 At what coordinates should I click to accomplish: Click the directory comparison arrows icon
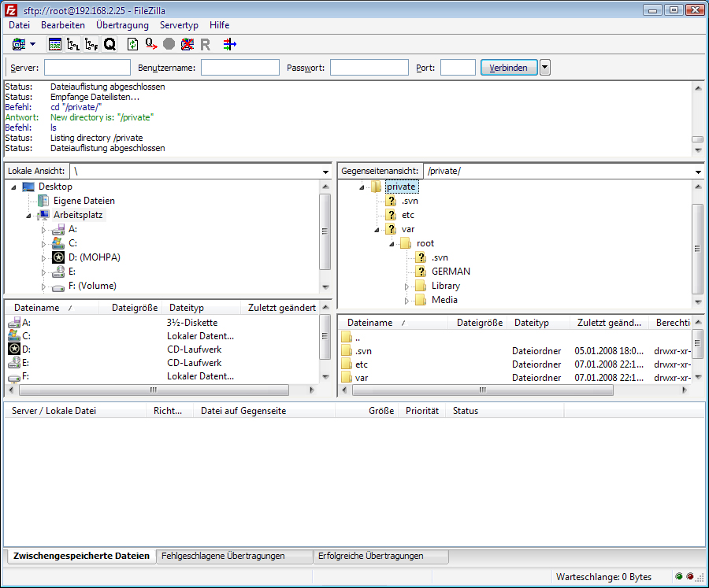point(230,44)
